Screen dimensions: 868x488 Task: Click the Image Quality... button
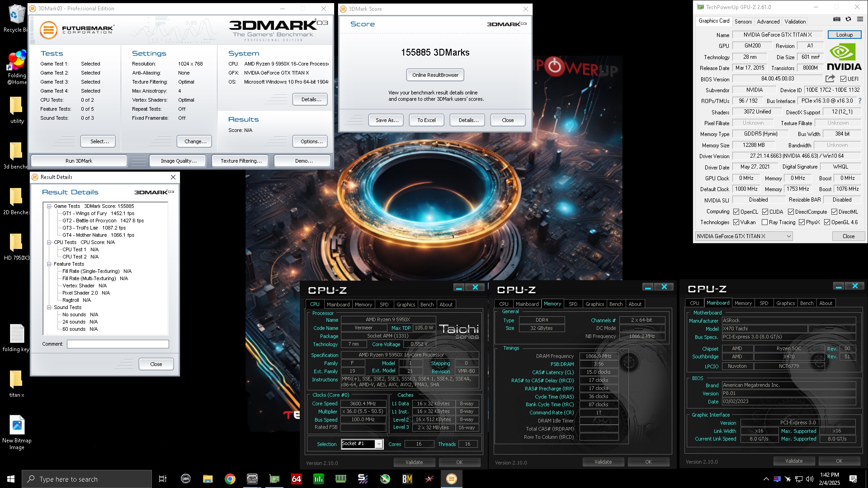click(x=179, y=161)
